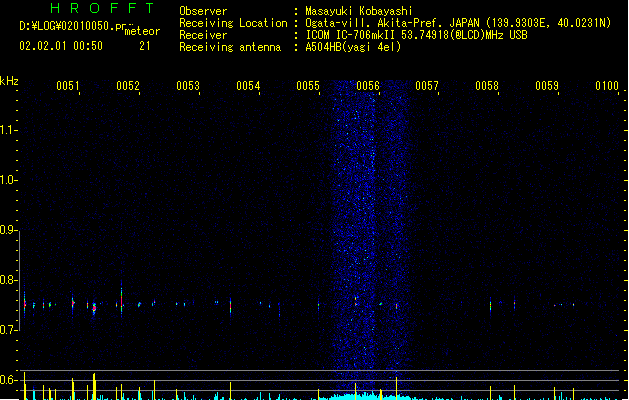Click time marker 0100
This screenshot has height=400, width=629.
coord(607,86)
